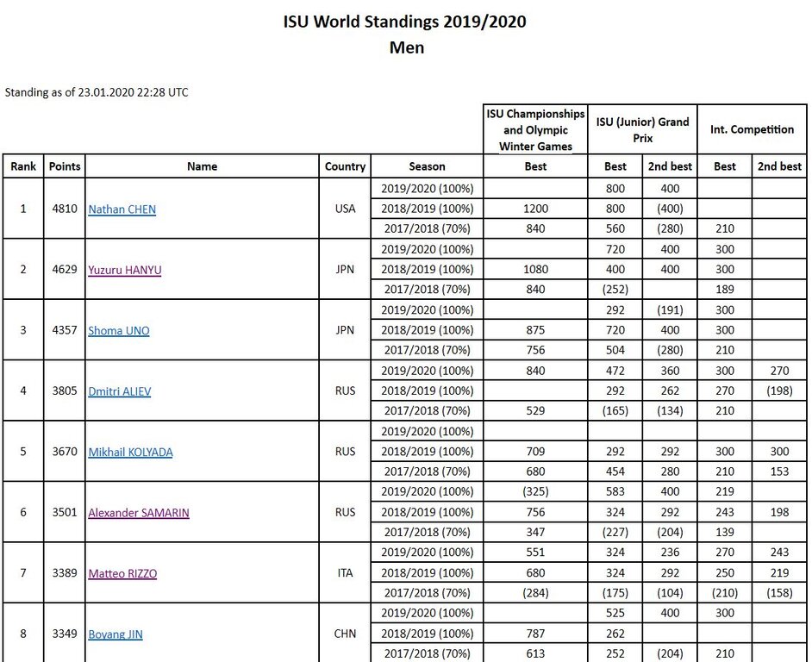Select the 709 championship score cell
812x662 pixels.
[535, 451]
